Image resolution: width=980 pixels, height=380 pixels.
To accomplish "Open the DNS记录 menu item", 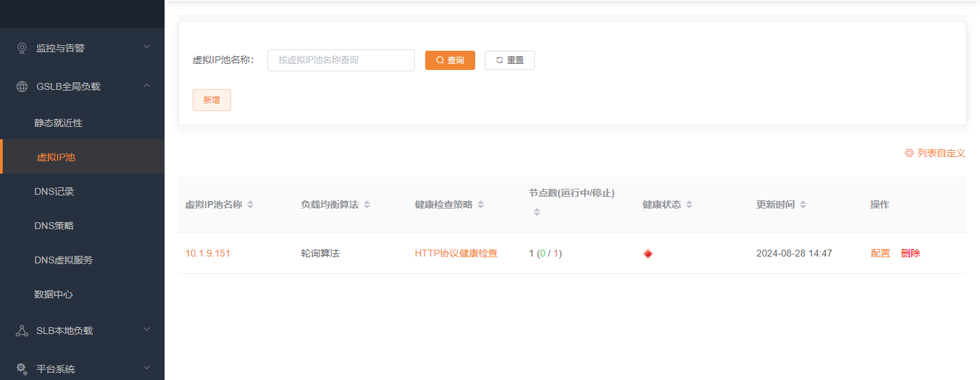I will coord(54,191).
